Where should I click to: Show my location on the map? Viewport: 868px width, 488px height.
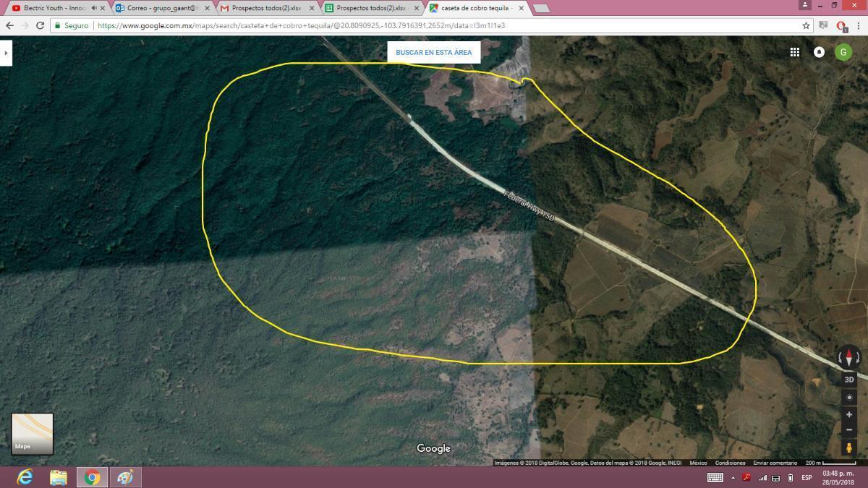(x=849, y=398)
